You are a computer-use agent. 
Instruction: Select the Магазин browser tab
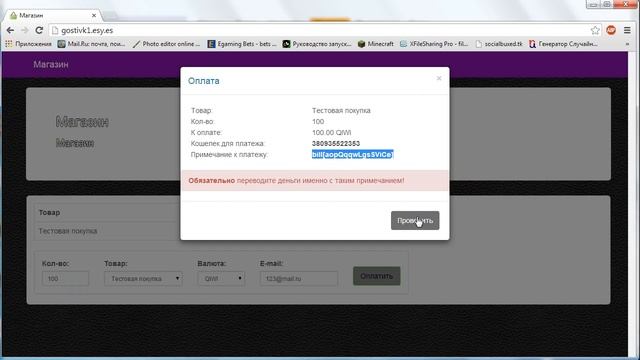tap(53, 15)
